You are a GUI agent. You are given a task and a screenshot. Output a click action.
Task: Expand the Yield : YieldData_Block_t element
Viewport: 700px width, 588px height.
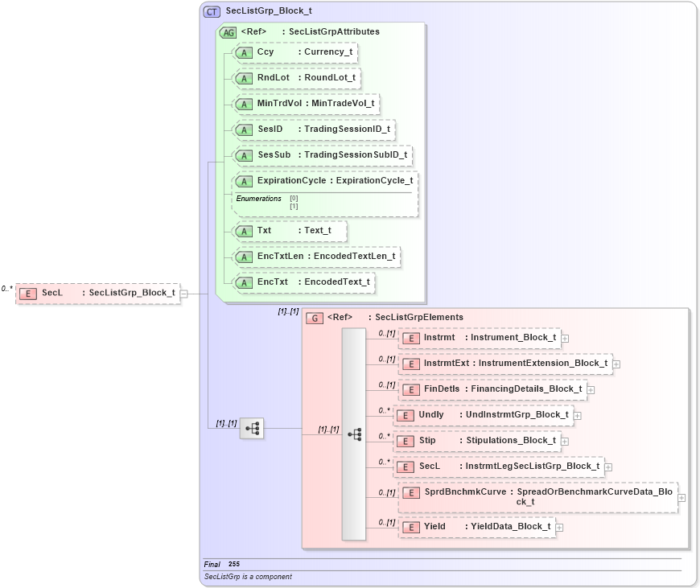[x=559, y=527]
